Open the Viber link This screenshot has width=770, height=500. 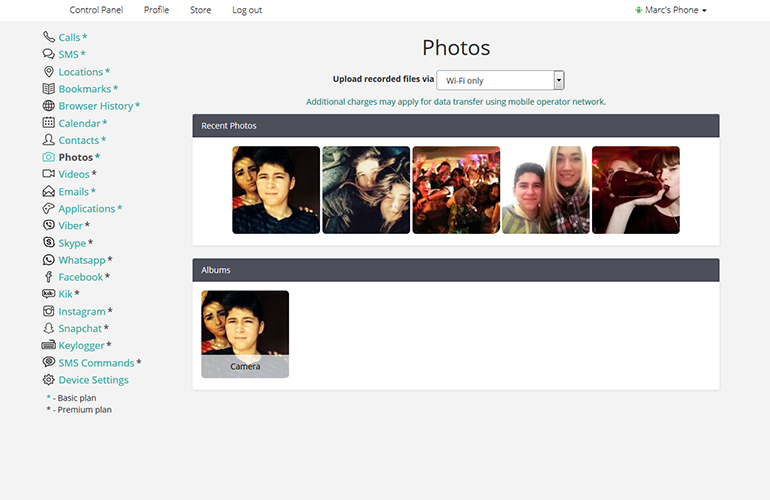pyautogui.click(x=71, y=226)
